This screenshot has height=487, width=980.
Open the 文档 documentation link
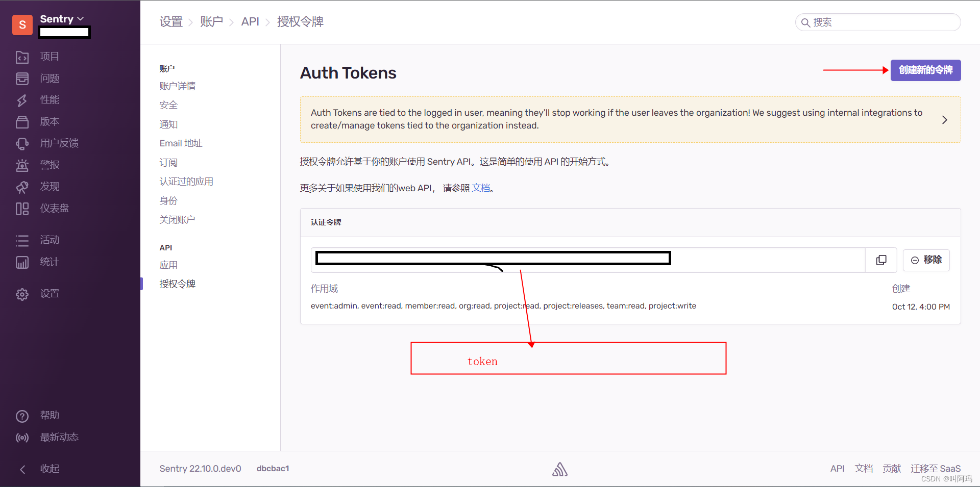coord(480,188)
